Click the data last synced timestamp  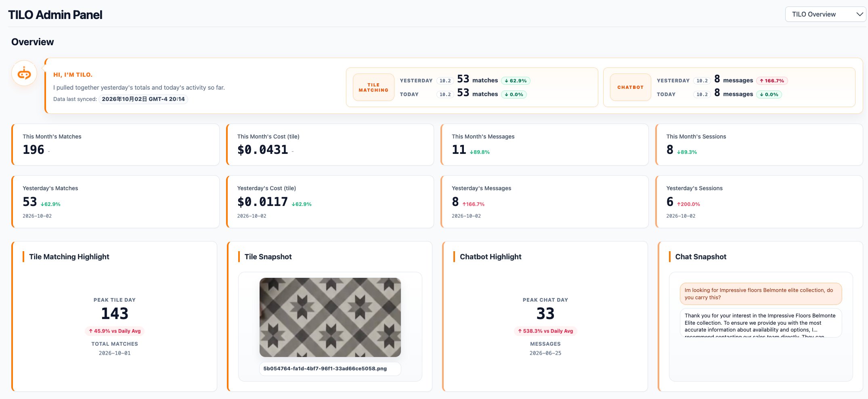143,99
